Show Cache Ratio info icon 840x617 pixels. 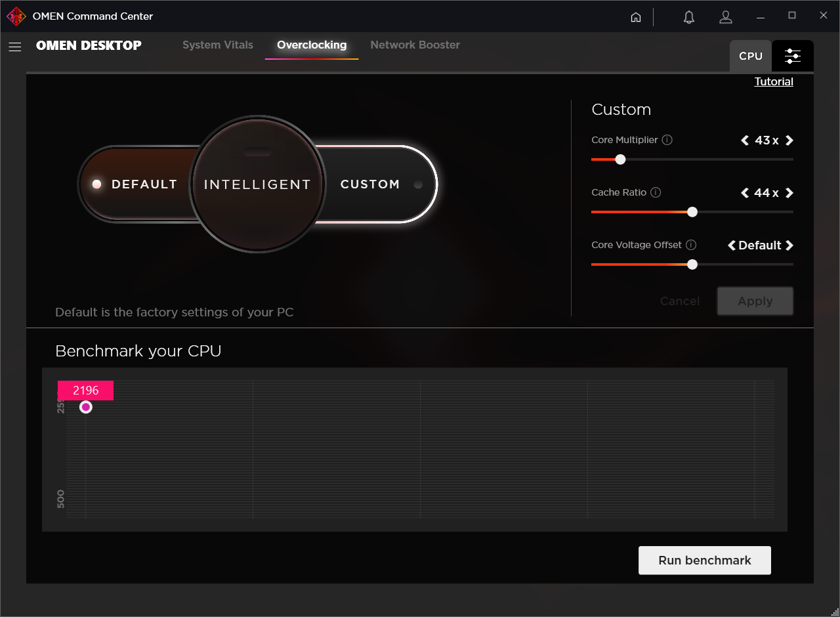pos(656,192)
